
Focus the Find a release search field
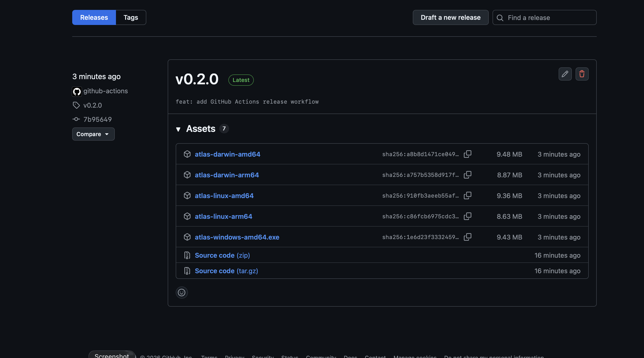tap(545, 17)
